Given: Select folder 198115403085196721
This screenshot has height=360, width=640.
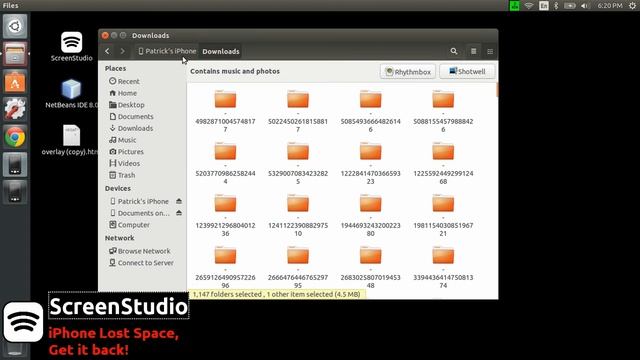Looking at the screenshot, I should coord(443,215).
